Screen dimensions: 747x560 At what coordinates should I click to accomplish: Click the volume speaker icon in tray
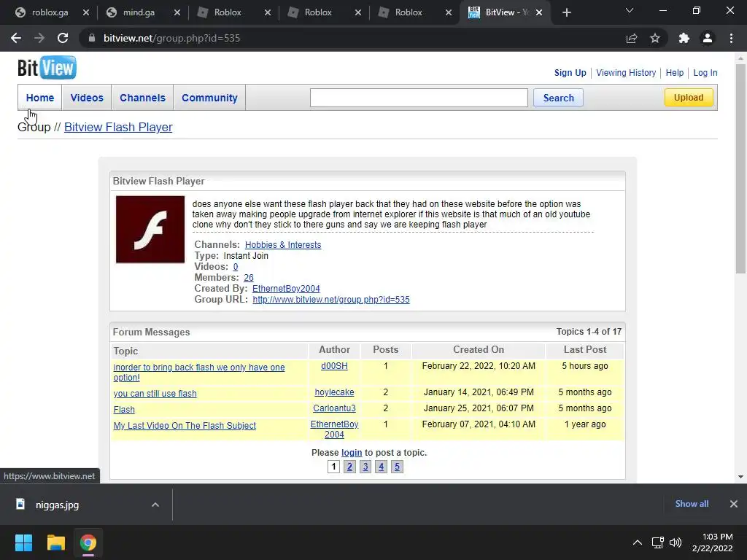[676, 542]
